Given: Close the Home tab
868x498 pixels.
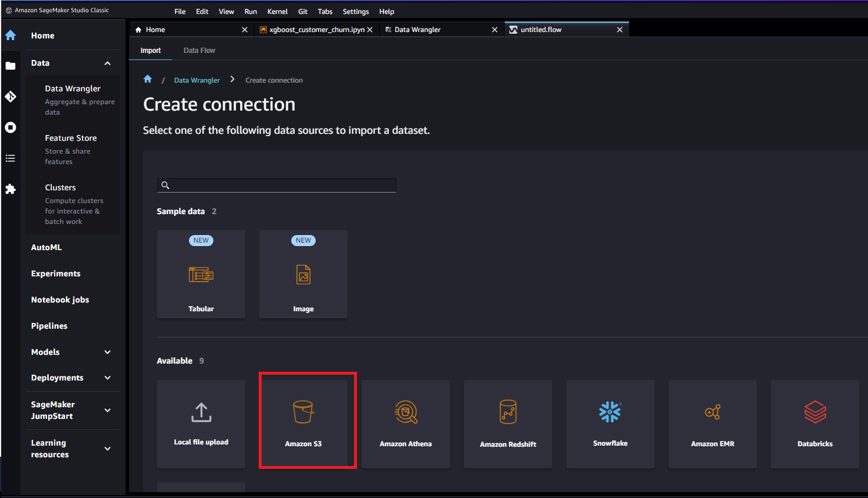Looking at the screenshot, I should tap(245, 30).
